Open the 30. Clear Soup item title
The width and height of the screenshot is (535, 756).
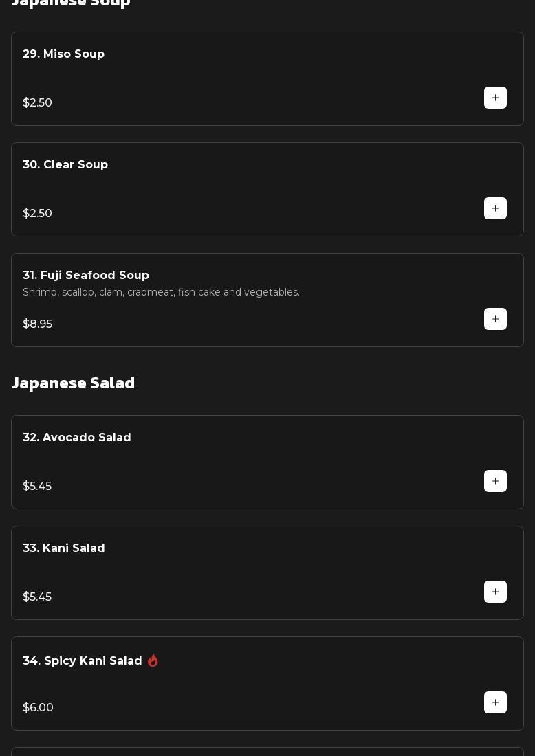click(65, 164)
